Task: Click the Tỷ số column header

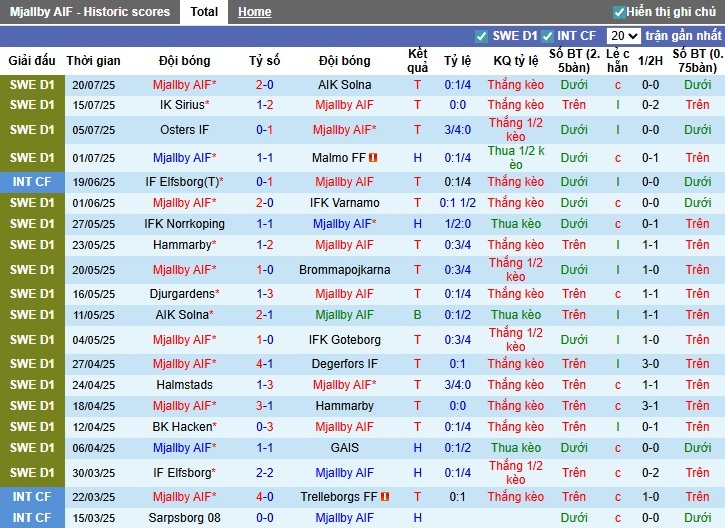Action: pos(264,61)
